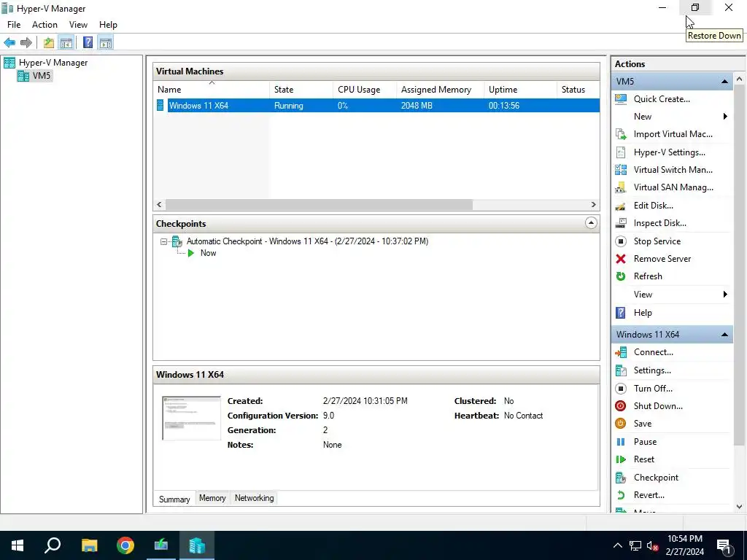Collapse the Automatic Checkpoint tree node
This screenshot has height=560, width=747.
(x=163, y=242)
